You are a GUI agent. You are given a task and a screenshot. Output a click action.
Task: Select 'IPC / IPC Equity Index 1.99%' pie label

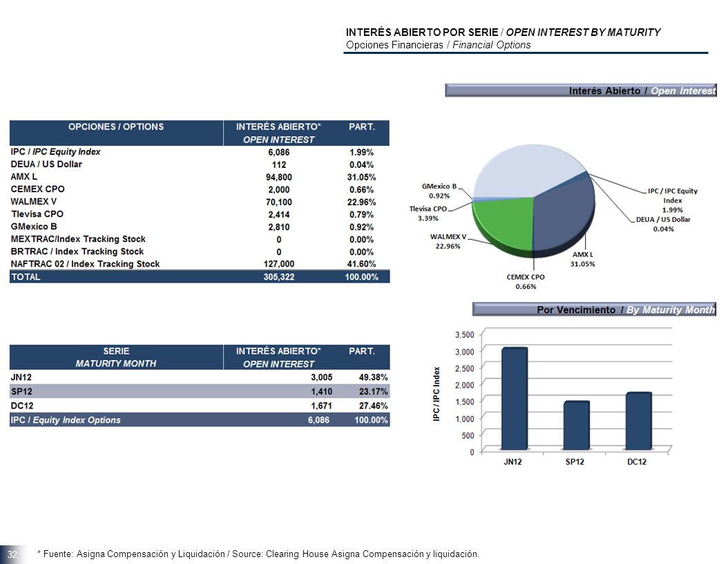[672, 200]
